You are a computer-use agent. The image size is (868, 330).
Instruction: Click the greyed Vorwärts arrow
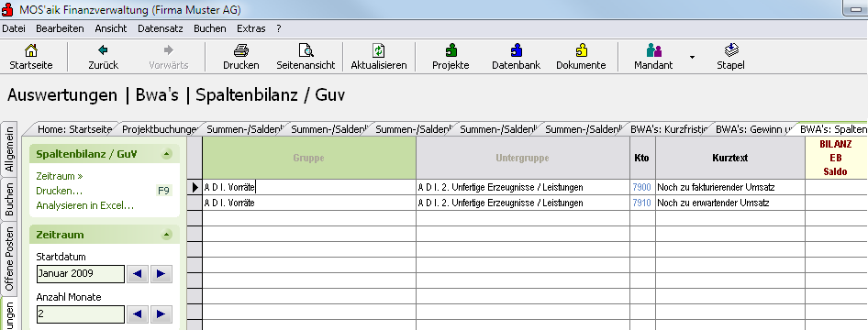click(x=168, y=50)
